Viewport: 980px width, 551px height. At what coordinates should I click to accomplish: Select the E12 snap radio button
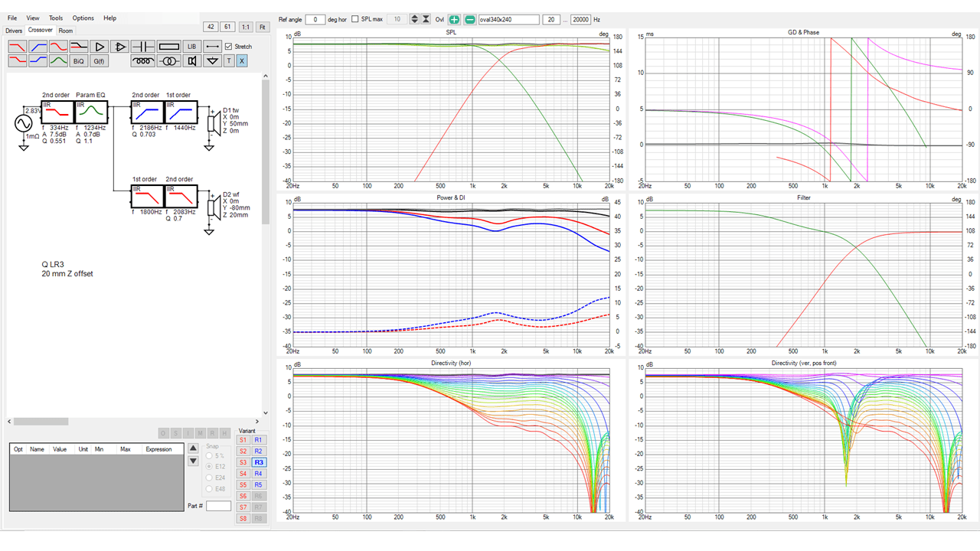(x=210, y=466)
